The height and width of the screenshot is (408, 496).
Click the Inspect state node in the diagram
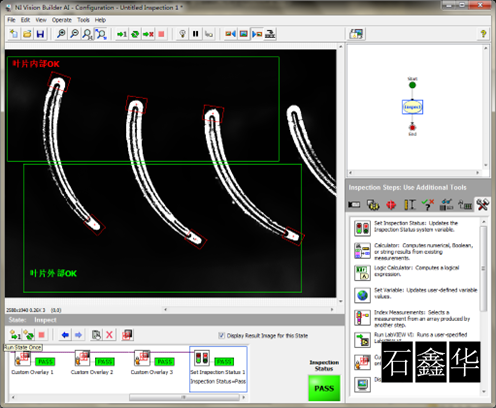tap(412, 107)
